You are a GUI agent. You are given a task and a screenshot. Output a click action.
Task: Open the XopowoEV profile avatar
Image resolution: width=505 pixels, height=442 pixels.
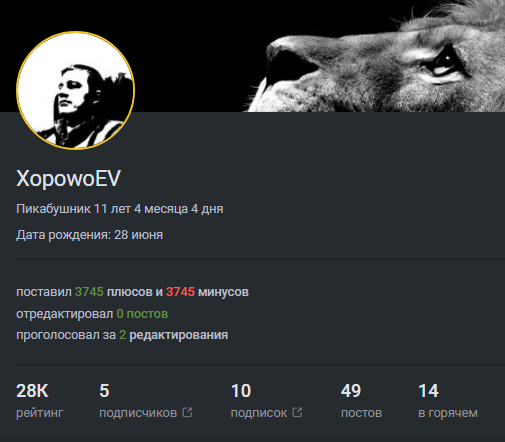pyautogui.click(x=75, y=90)
